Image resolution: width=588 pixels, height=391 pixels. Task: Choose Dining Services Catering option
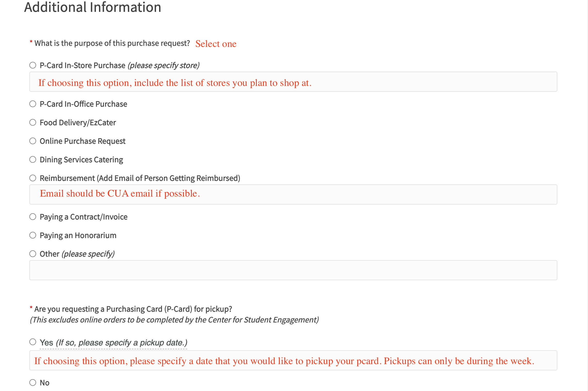tap(33, 159)
